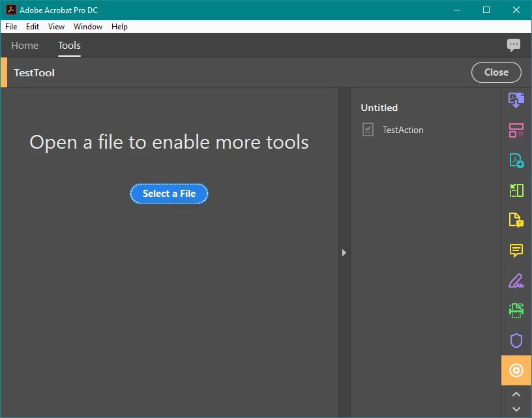This screenshot has height=418, width=532.
Task: Click the Untitled panel heading
Action: [379, 108]
